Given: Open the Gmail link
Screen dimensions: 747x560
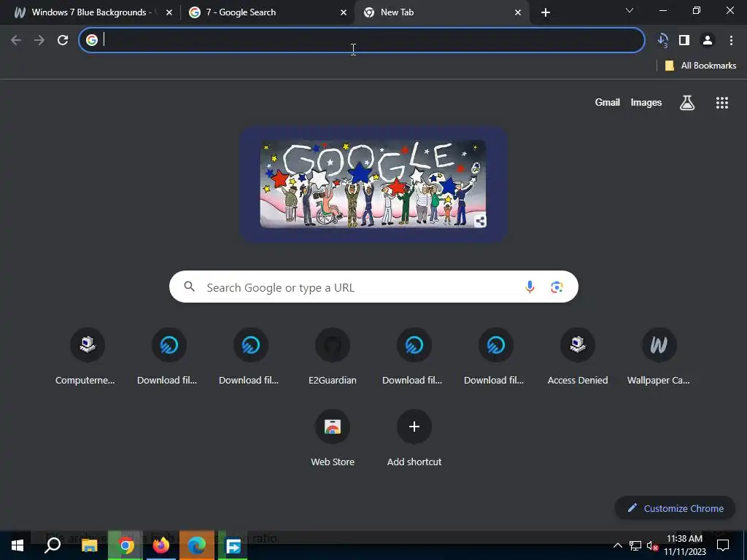Looking at the screenshot, I should tap(608, 102).
